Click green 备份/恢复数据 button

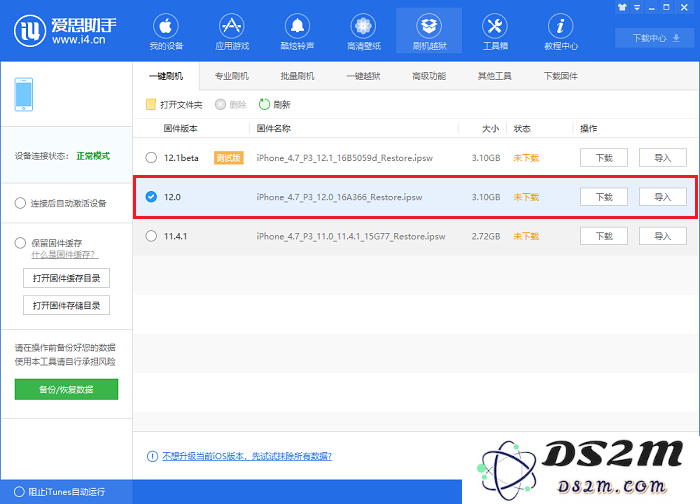tap(67, 389)
